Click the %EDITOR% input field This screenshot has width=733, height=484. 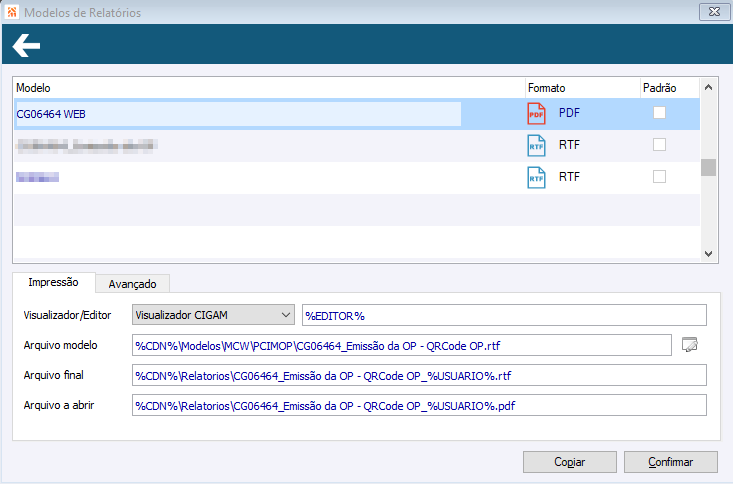[504, 316]
